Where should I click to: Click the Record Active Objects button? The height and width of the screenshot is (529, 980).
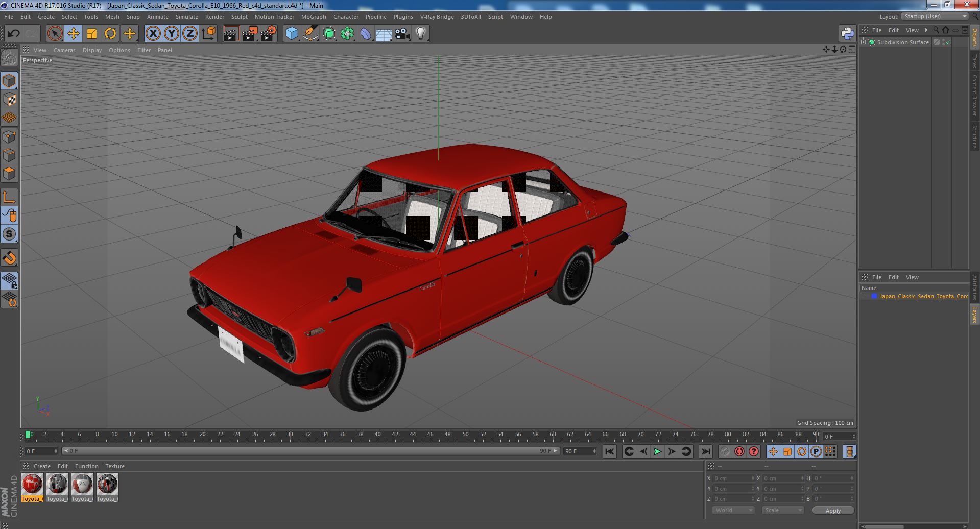click(725, 451)
